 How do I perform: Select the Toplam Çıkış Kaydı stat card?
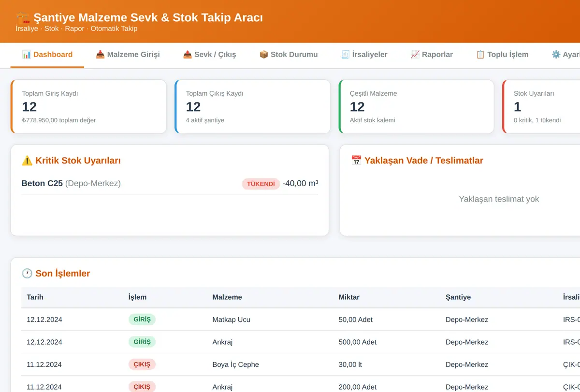(x=252, y=107)
